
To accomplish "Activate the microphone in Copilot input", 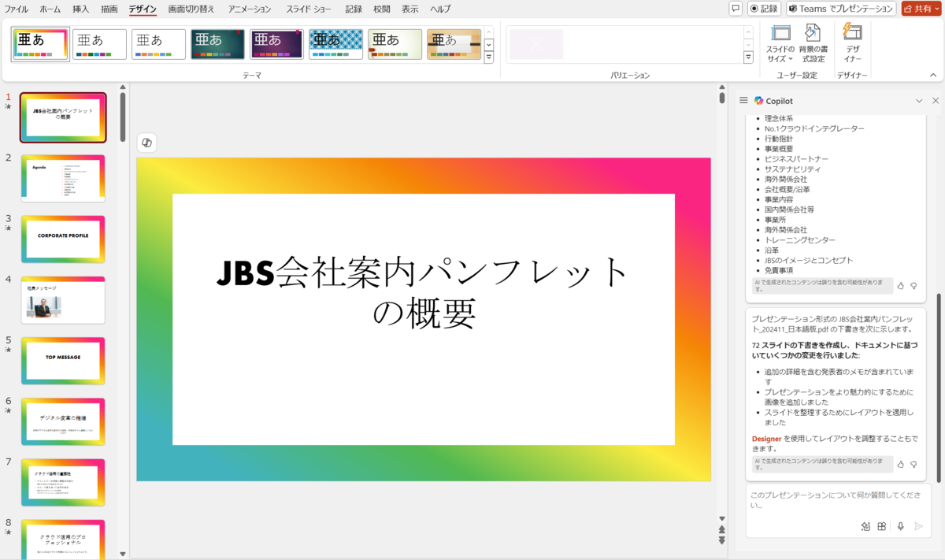I will [x=900, y=526].
